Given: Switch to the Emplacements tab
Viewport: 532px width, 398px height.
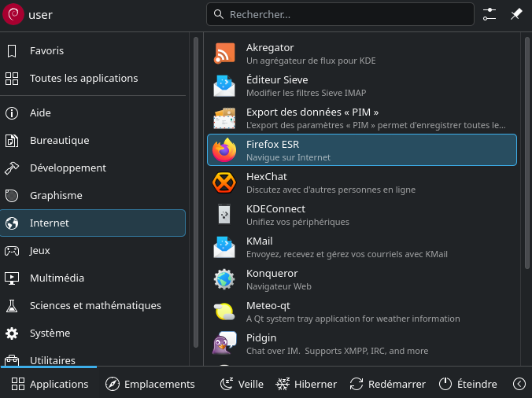Looking at the screenshot, I should tap(150, 384).
